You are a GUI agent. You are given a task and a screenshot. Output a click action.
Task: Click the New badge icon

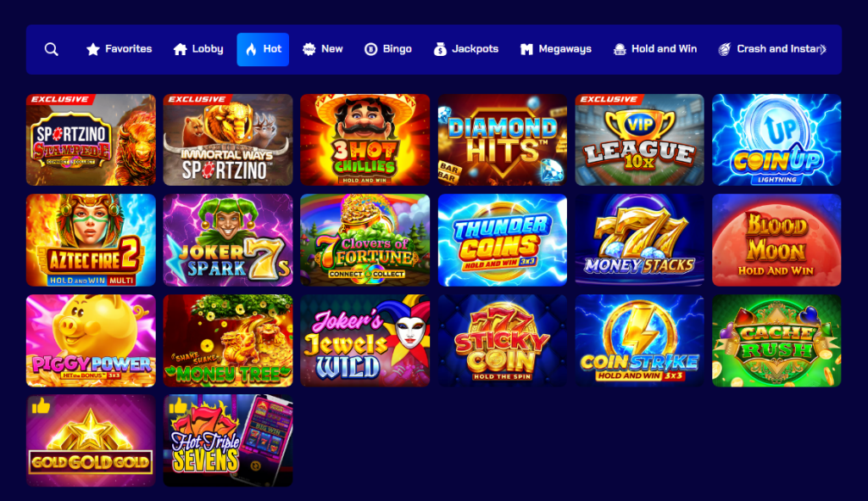point(309,49)
